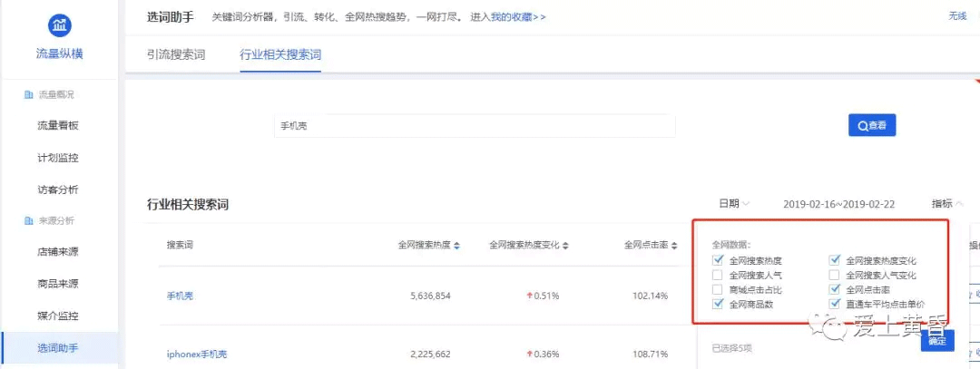The width and height of the screenshot is (980, 369).
Task: Select the 行业相关搜索词 tab
Action: click(x=280, y=54)
